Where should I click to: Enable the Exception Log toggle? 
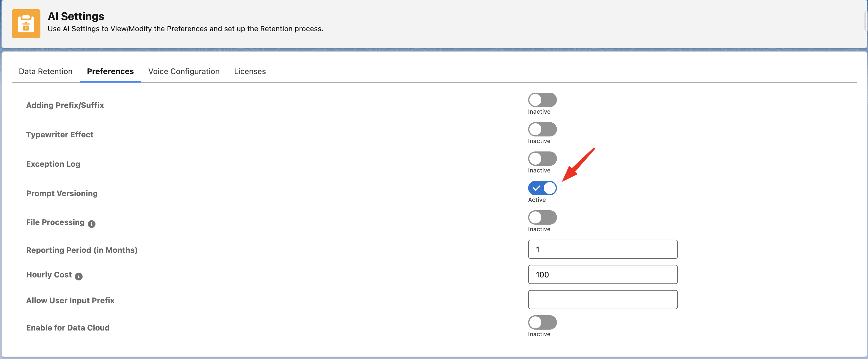click(542, 159)
